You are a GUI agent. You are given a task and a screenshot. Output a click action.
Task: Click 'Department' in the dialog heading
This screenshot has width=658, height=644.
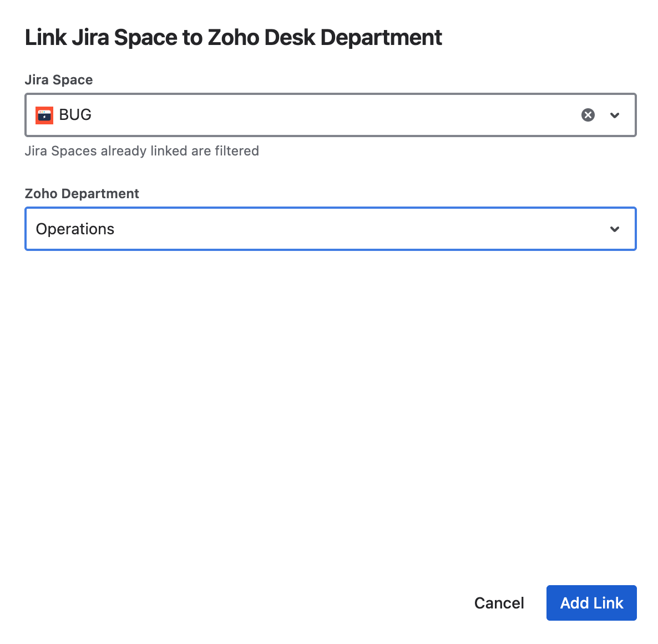pos(381,38)
